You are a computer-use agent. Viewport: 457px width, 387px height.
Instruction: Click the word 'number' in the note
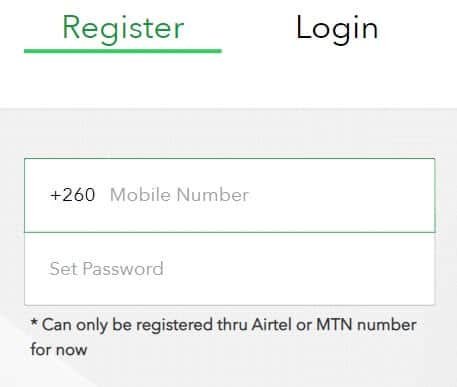tap(387, 325)
